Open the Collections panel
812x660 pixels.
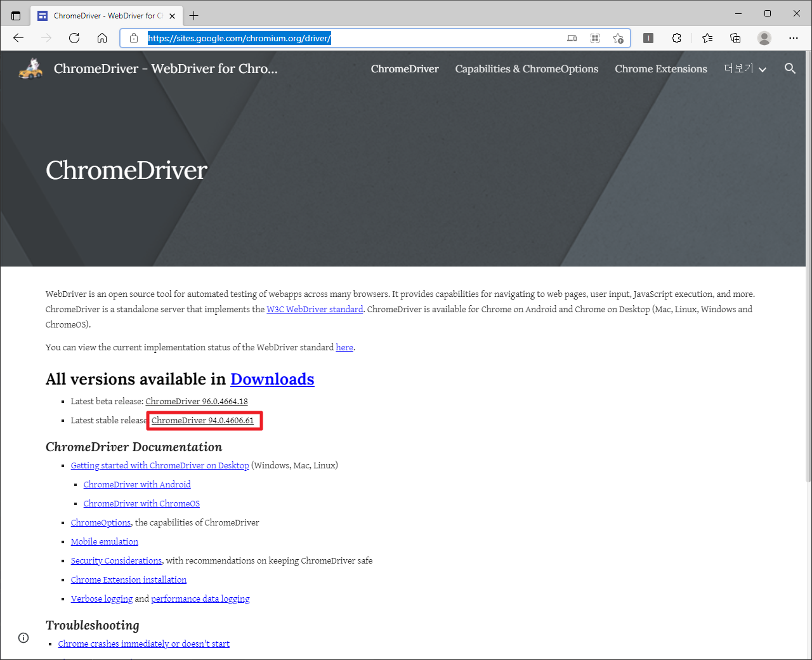[735, 38]
